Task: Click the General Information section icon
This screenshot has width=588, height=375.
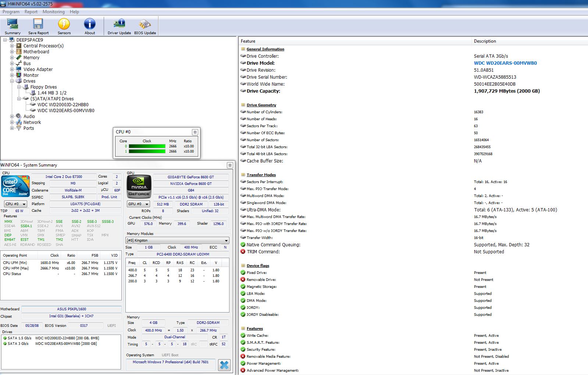Action: [x=243, y=49]
